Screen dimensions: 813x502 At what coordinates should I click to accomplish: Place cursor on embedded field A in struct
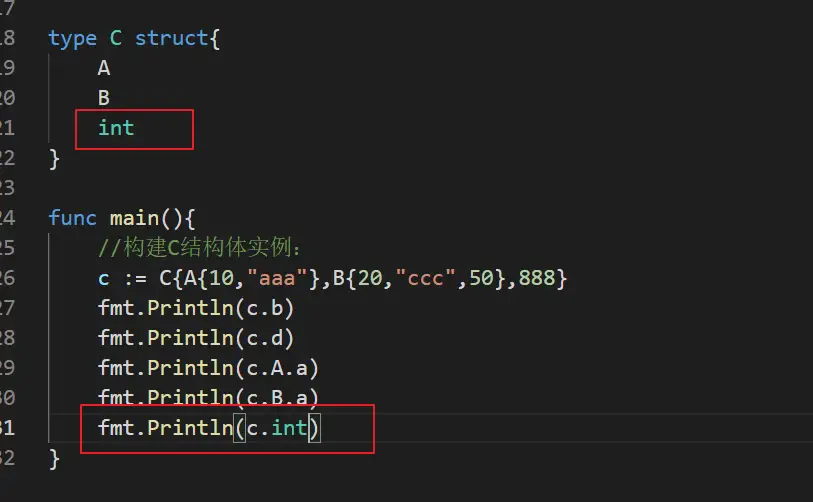(104, 69)
